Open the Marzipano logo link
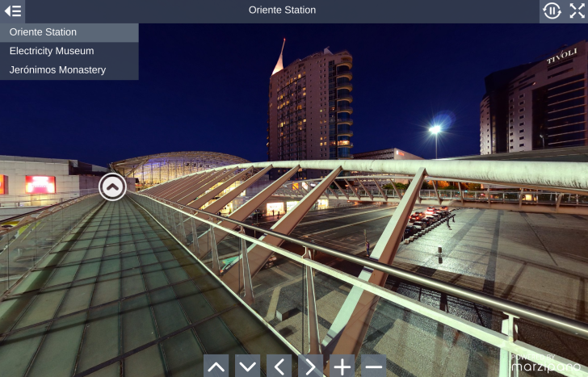588x377 pixels. click(x=545, y=364)
